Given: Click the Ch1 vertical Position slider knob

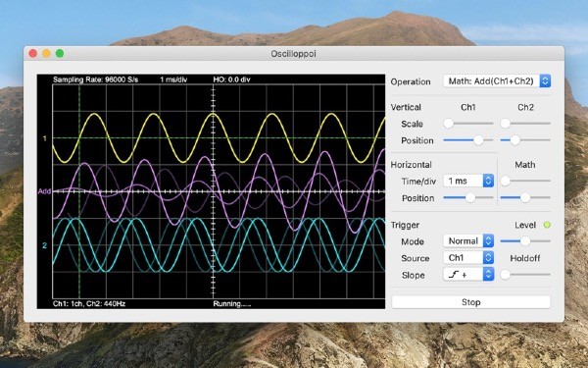Looking at the screenshot, I should 478,140.
